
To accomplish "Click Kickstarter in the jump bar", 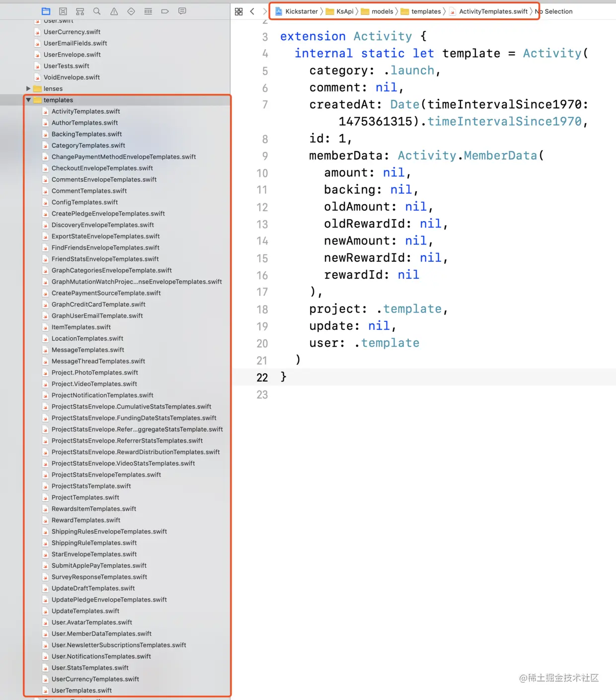I will pyautogui.click(x=297, y=11).
